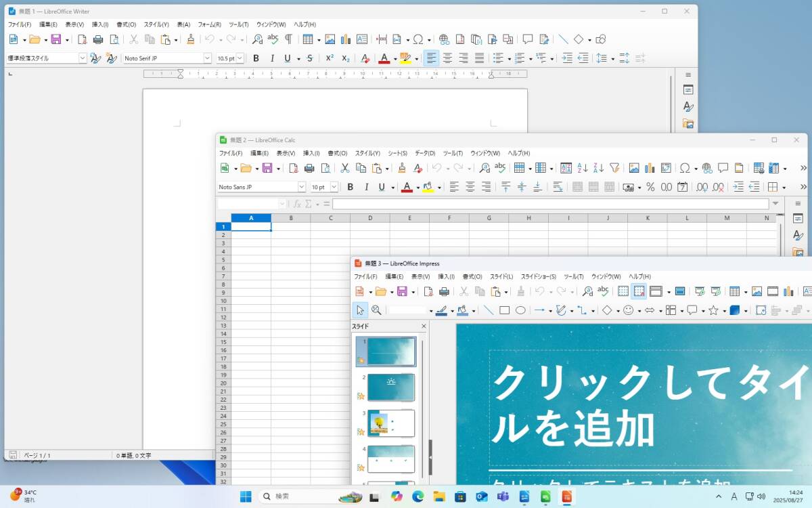Click Center Horizontally alignment in Writer
Screen dimensions: 812x508
click(447, 58)
